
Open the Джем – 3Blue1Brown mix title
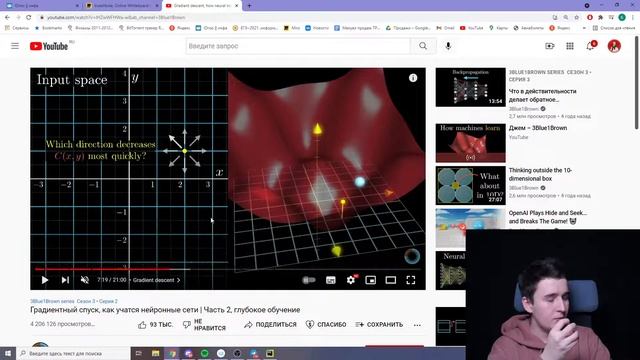pyautogui.click(x=538, y=128)
